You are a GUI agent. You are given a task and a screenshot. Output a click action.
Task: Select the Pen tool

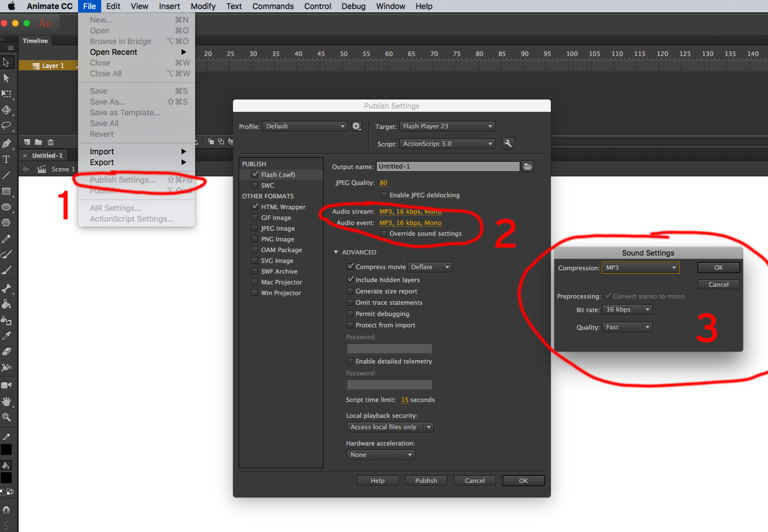point(6,144)
